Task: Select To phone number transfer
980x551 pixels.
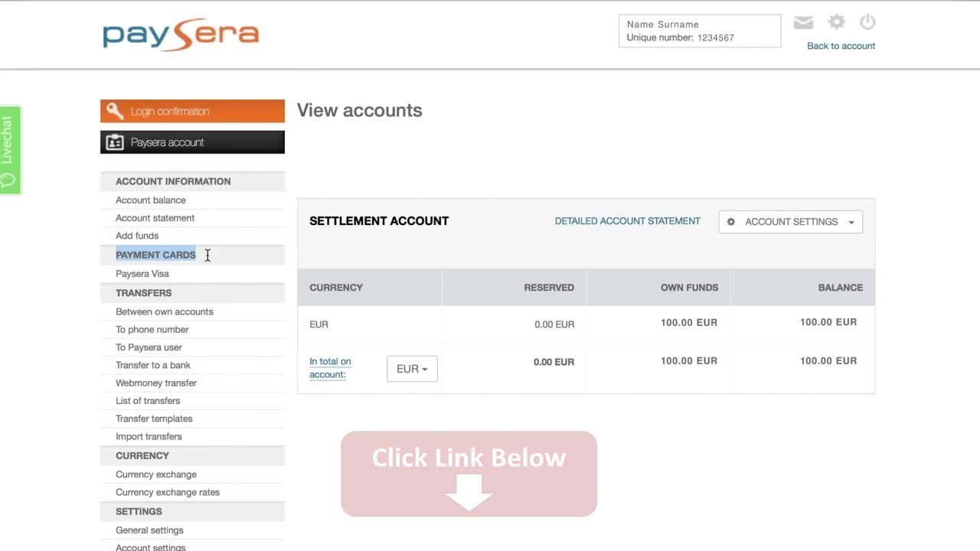Action: tap(152, 330)
